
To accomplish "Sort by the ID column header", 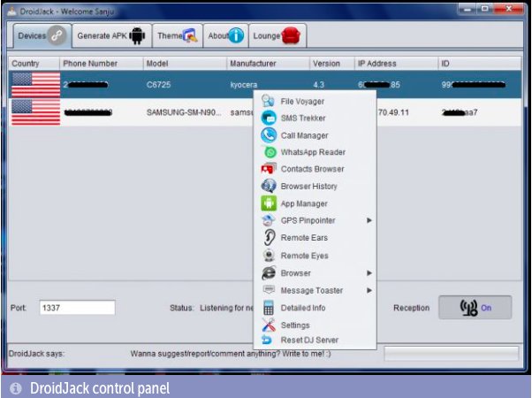I will click(x=479, y=64).
